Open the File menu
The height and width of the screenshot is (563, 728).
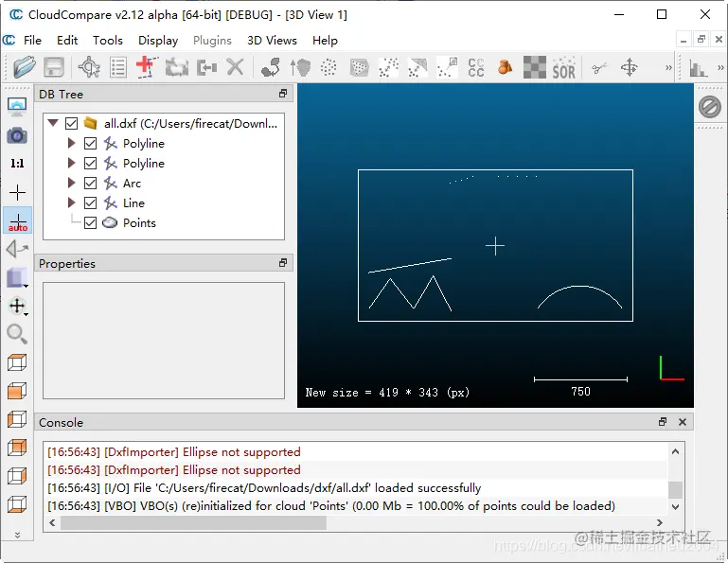tap(32, 41)
